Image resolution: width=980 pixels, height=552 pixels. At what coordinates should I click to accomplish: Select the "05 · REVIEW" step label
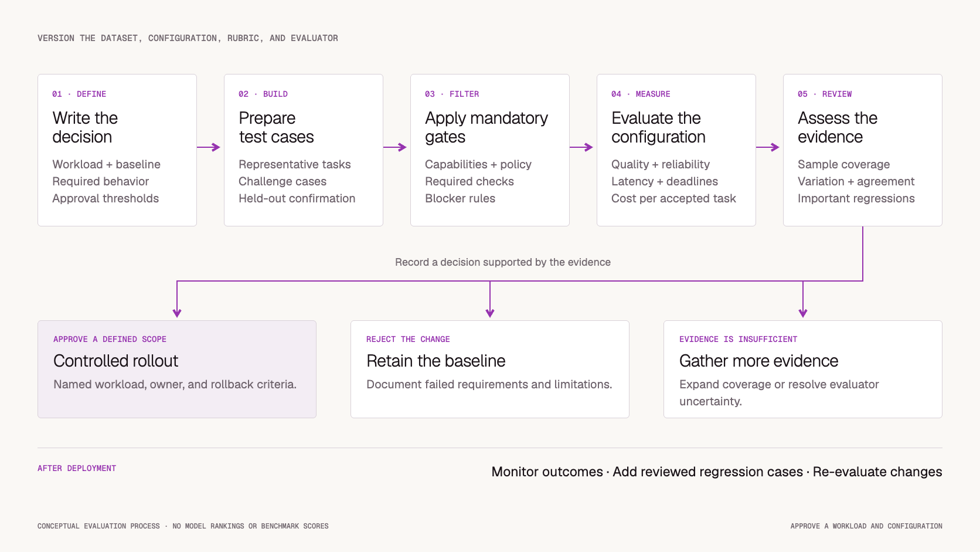(825, 94)
